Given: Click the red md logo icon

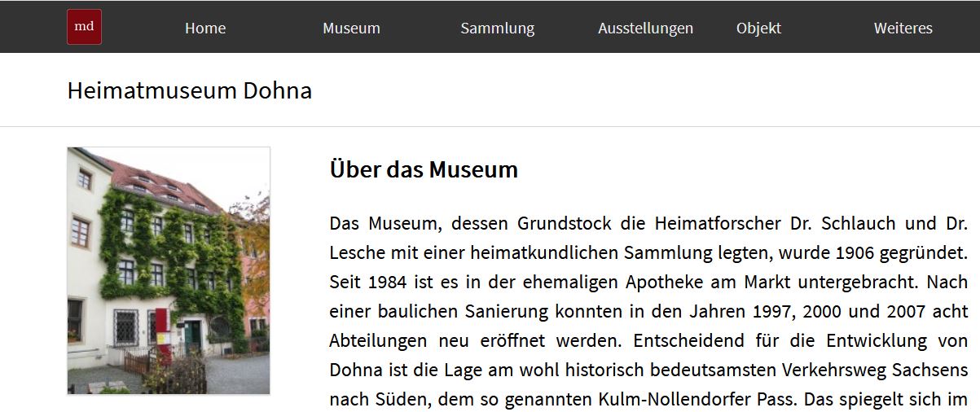Looking at the screenshot, I should (84, 27).
